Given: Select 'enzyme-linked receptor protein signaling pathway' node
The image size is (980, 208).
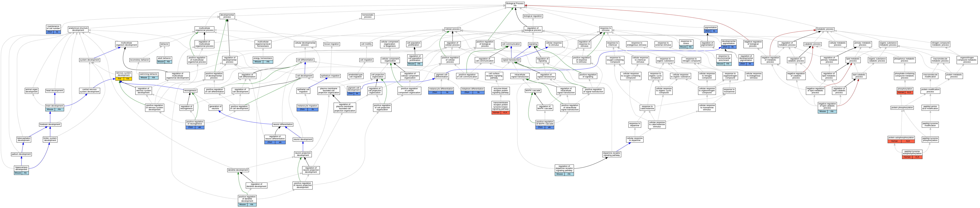Looking at the screenshot, I should (500, 91).
